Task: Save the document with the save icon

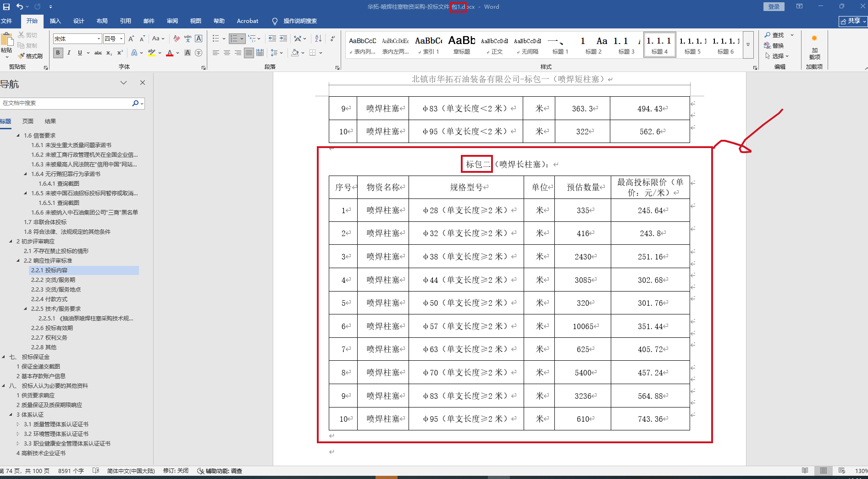Action: pyautogui.click(x=6, y=7)
